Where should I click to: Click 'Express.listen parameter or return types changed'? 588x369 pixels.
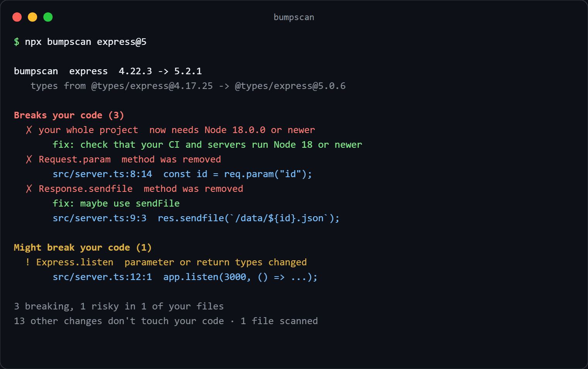tap(171, 262)
